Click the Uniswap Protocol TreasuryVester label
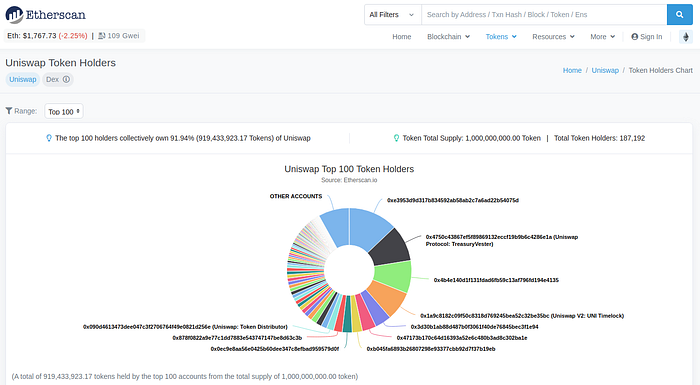The image size is (700, 385). click(x=502, y=241)
